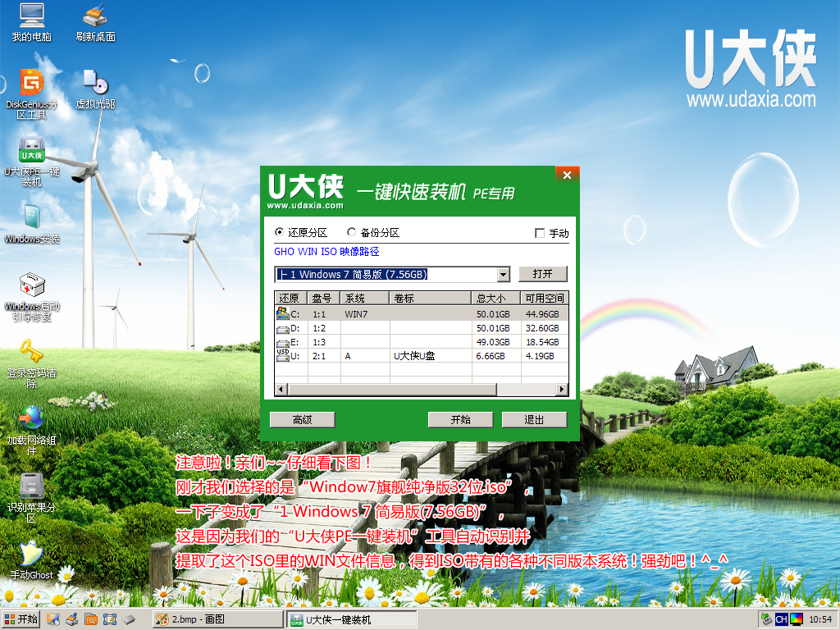Click the 加载网络组件 globe icon
This screenshot has width=840, height=630.
[x=32, y=431]
